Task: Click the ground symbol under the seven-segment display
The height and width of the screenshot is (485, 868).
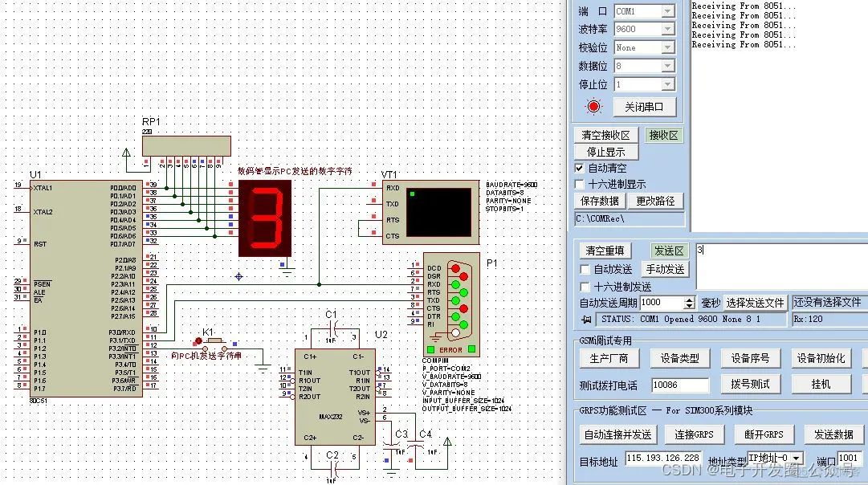Action: (x=287, y=272)
